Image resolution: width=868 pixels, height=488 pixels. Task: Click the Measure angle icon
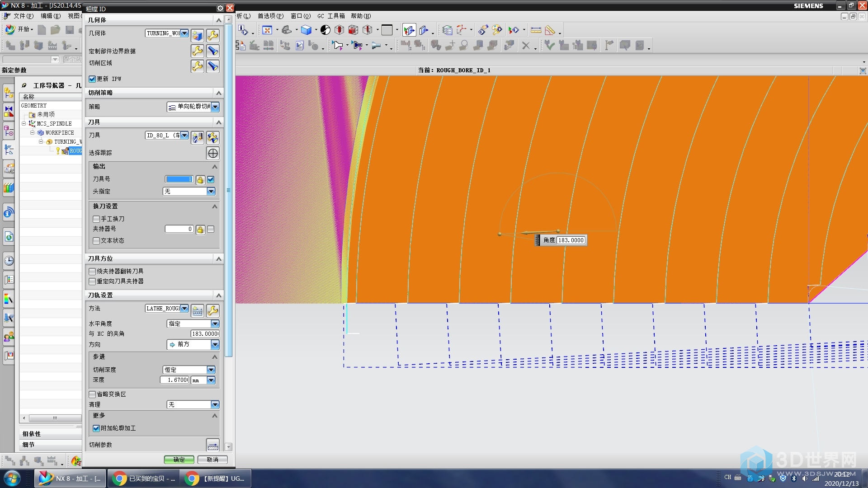point(550,30)
